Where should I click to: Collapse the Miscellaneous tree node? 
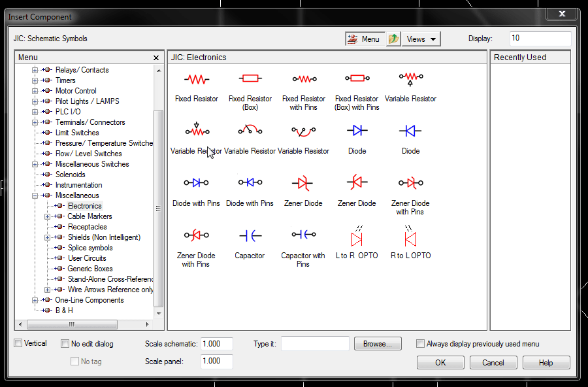click(35, 195)
